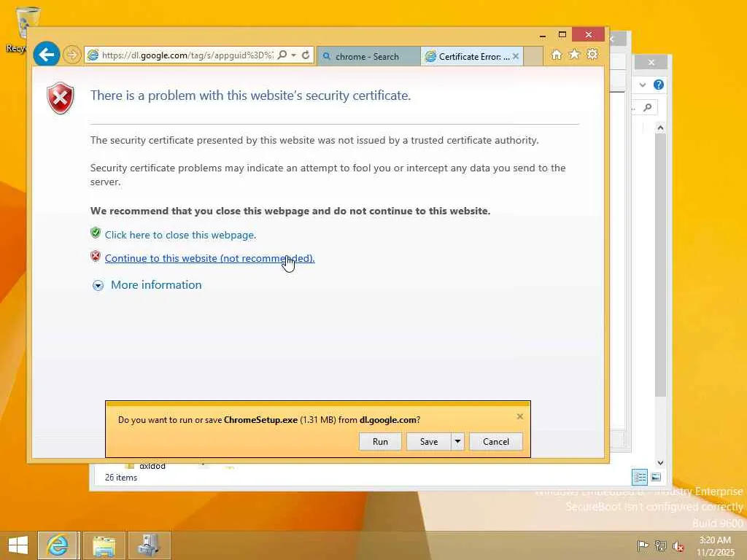Screen dimensions: 747x560
Task: Expand the More information section arrow
Action: click(x=98, y=285)
